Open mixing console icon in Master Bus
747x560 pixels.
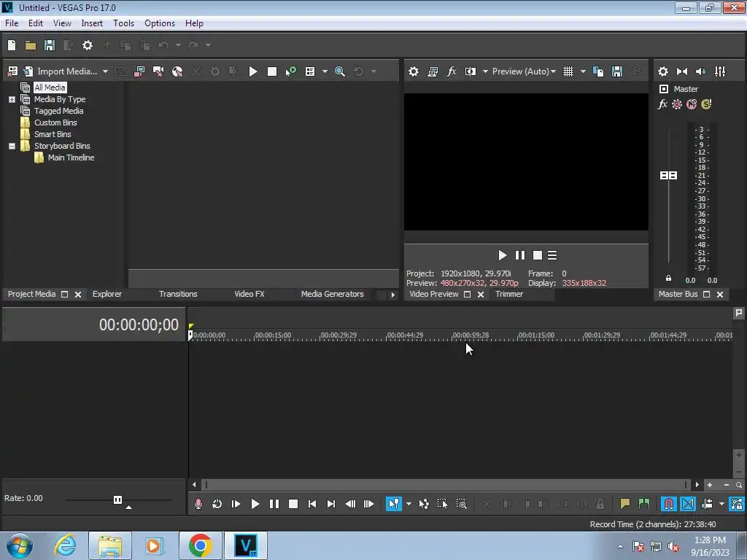[x=720, y=71]
